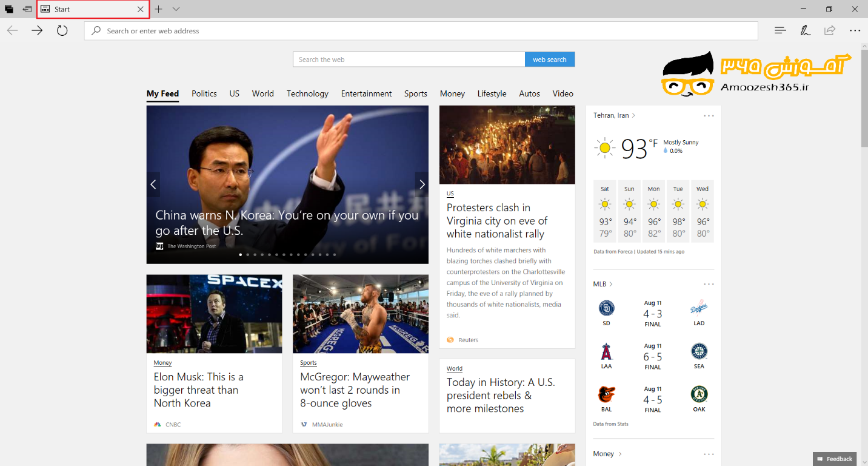Click the Dodgers LAD team logo
The image size is (868, 466).
pyautogui.click(x=699, y=308)
